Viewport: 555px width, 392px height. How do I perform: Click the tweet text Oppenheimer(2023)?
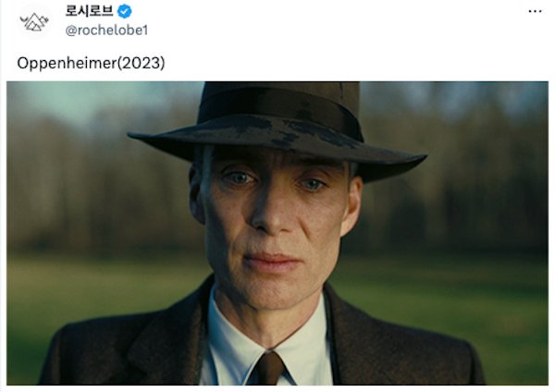(x=91, y=63)
